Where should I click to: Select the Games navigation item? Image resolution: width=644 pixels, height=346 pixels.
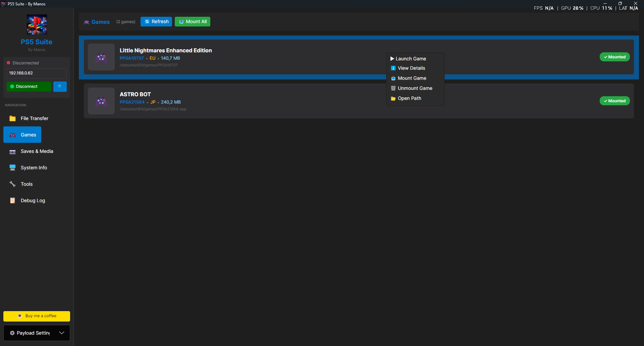[22, 135]
